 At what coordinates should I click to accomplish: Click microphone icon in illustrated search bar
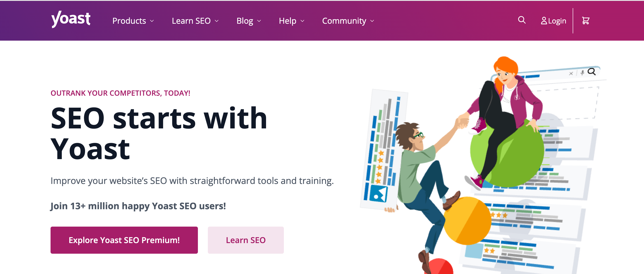[x=582, y=73]
